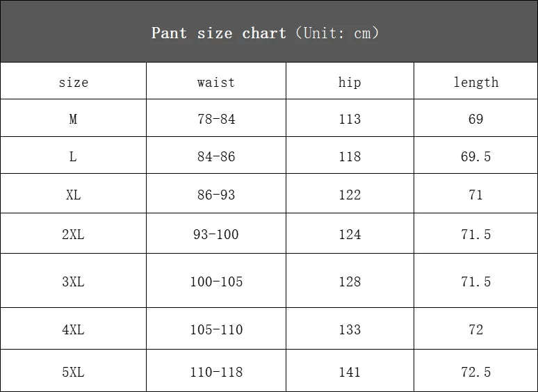This screenshot has width=538, height=392.
Task: Select the "size" column header
Action: point(73,82)
